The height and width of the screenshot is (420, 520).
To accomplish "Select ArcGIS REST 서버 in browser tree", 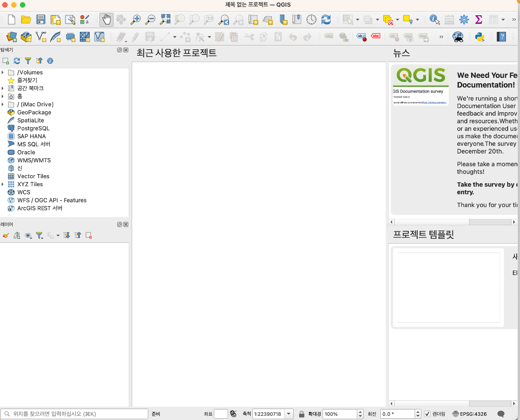I will pyautogui.click(x=40, y=208).
